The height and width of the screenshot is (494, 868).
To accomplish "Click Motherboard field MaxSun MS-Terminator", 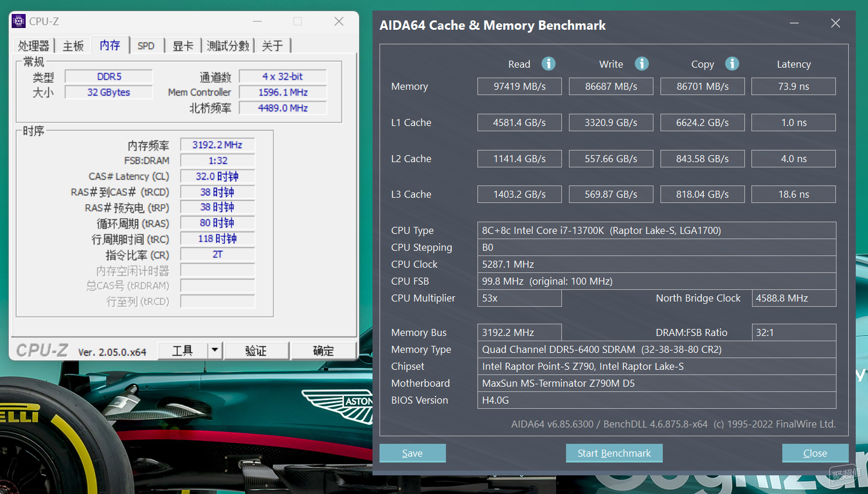I will 657,383.
